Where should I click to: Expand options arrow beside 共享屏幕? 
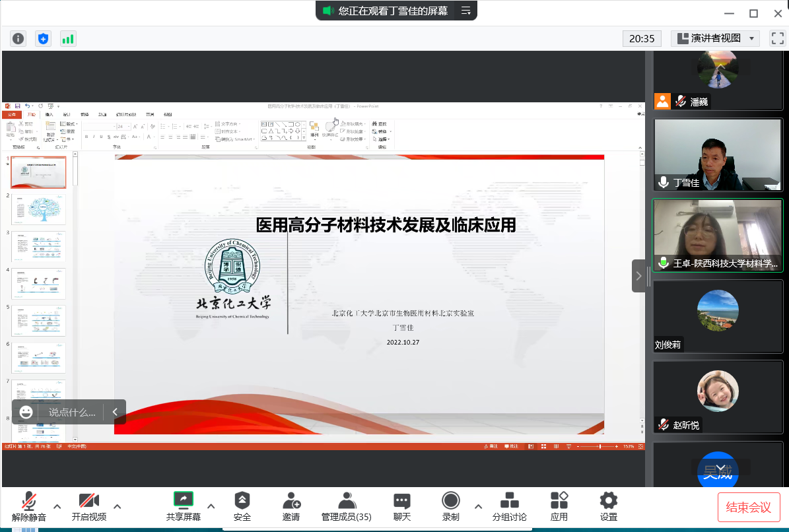point(211,506)
